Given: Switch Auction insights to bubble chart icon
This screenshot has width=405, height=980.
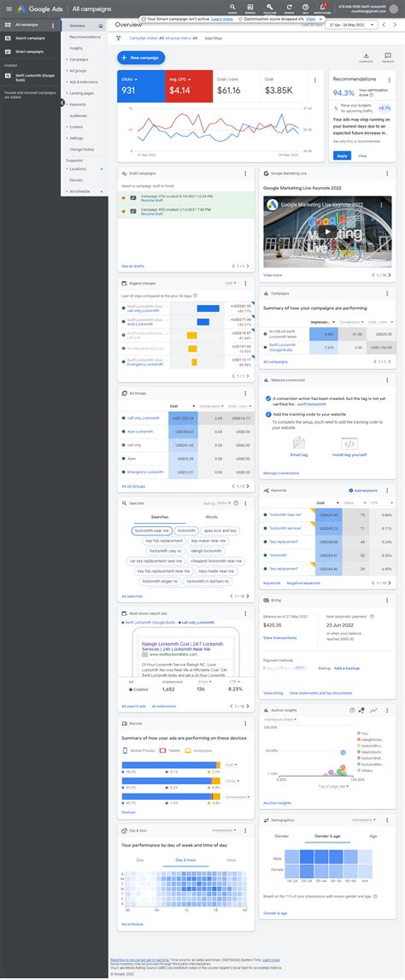Looking at the screenshot, I should (x=362, y=710).
